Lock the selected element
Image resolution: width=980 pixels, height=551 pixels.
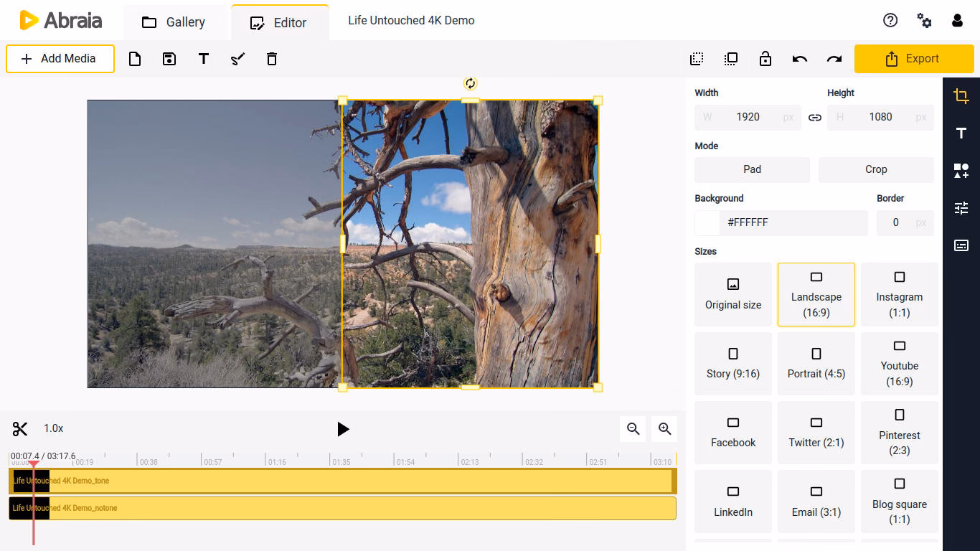(x=765, y=59)
